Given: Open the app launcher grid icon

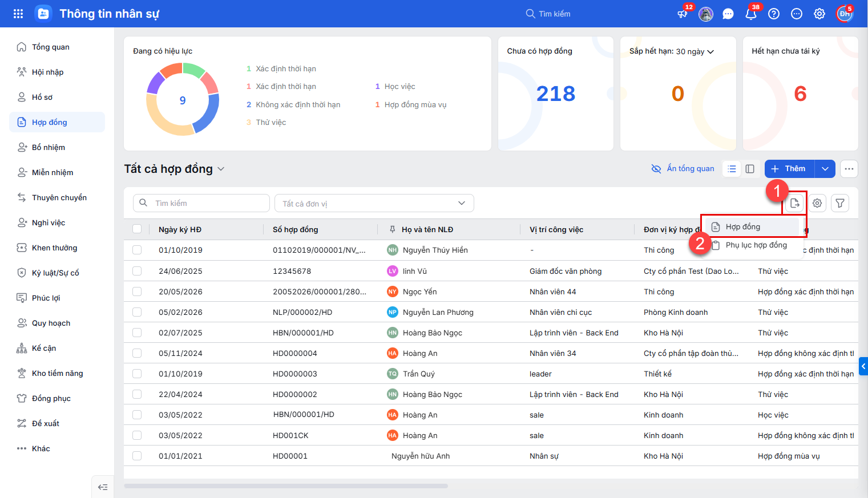Looking at the screenshot, I should [x=18, y=14].
